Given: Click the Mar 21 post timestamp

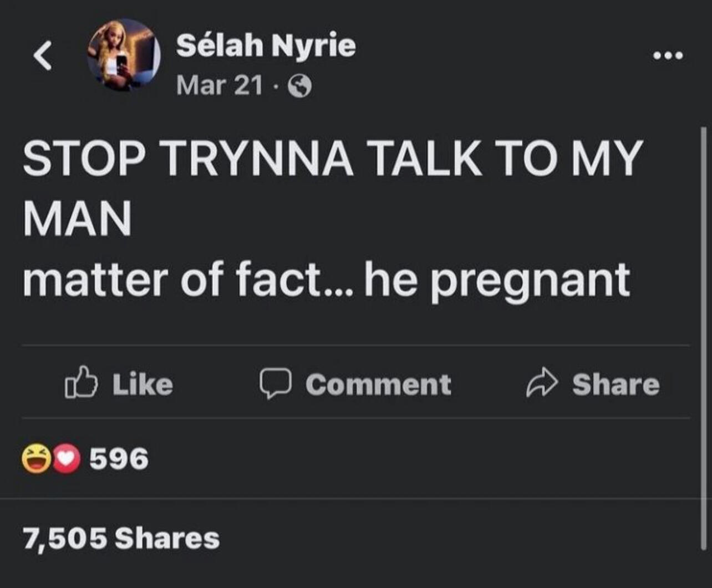Looking at the screenshot, I should (220, 85).
